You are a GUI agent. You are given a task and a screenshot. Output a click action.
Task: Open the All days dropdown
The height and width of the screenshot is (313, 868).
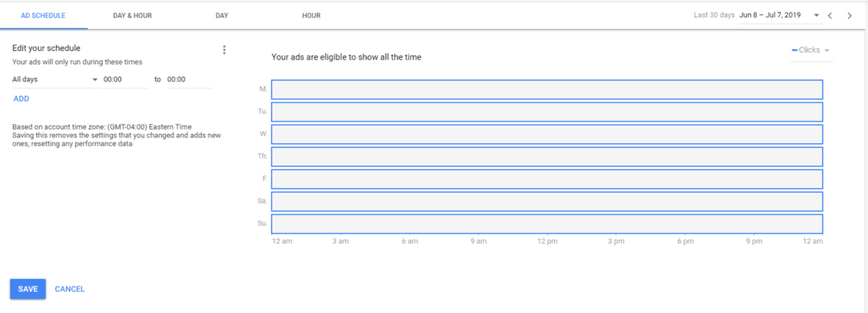pos(55,79)
